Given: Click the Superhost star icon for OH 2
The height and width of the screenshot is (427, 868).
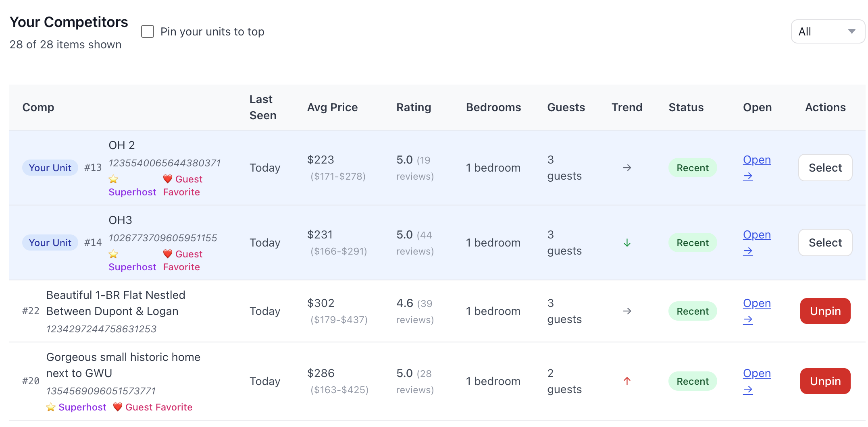Looking at the screenshot, I should coord(113,179).
